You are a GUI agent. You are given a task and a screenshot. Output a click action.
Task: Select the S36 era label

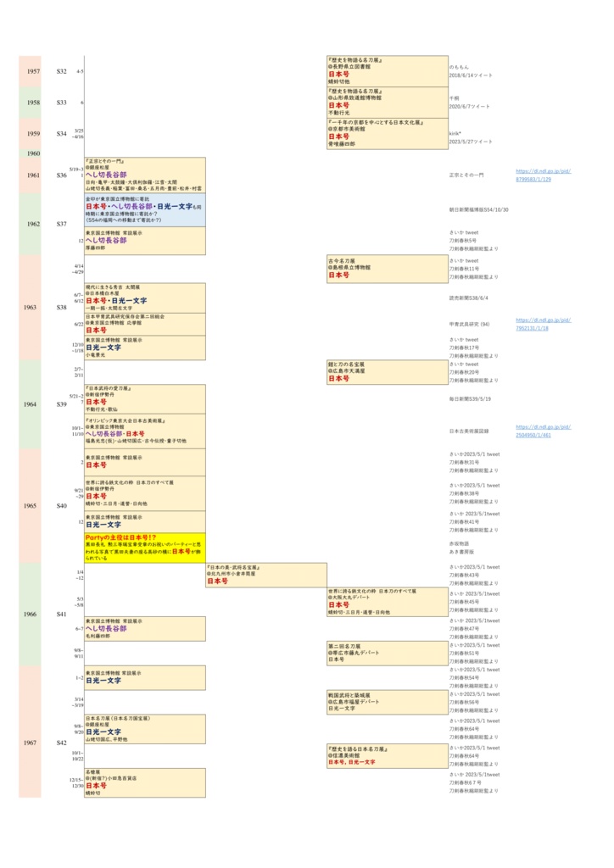61,175
